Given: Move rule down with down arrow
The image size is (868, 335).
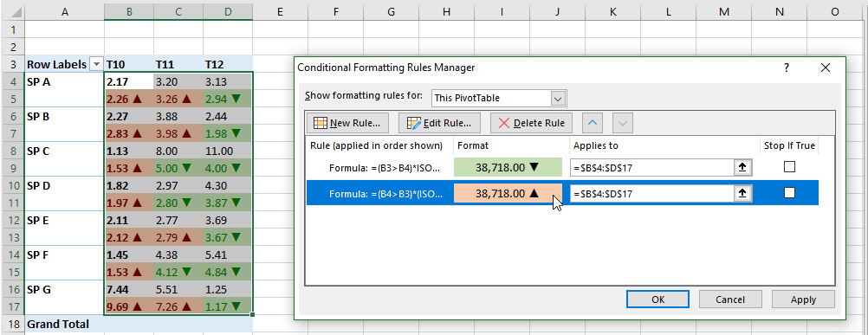Looking at the screenshot, I should pyautogui.click(x=623, y=123).
